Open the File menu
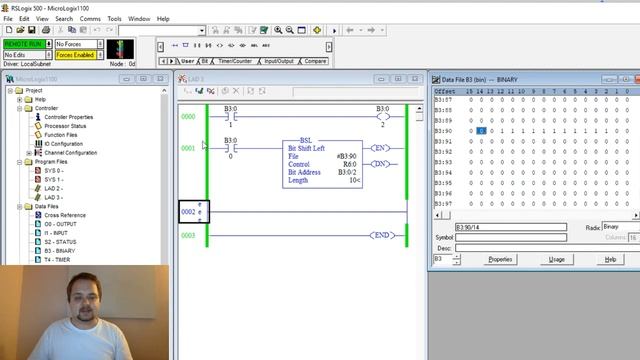This screenshot has width=640, height=360. coord(8,19)
